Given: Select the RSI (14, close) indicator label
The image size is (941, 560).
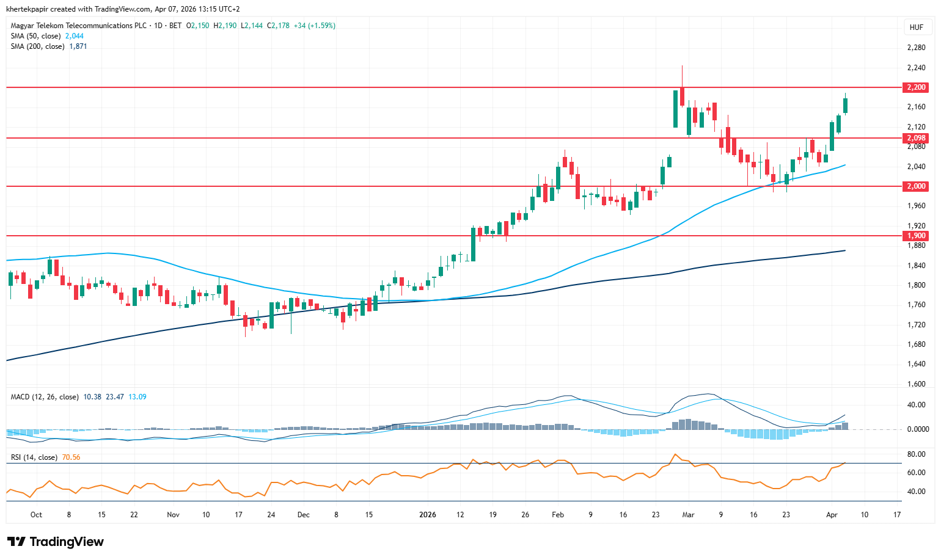Looking at the screenshot, I should (34, 457).
